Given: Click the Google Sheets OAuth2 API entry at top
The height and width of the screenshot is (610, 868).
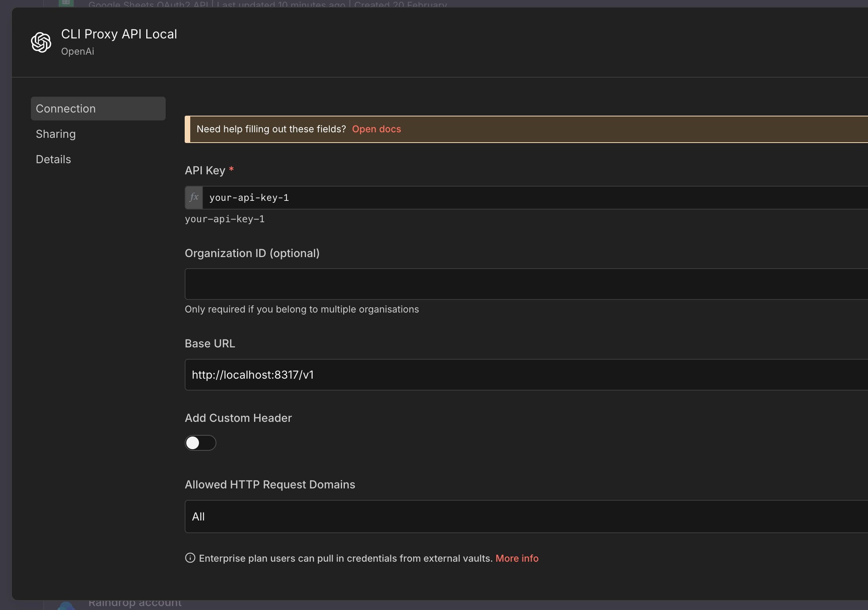Looking at the screenshot, I should point(149,4).
